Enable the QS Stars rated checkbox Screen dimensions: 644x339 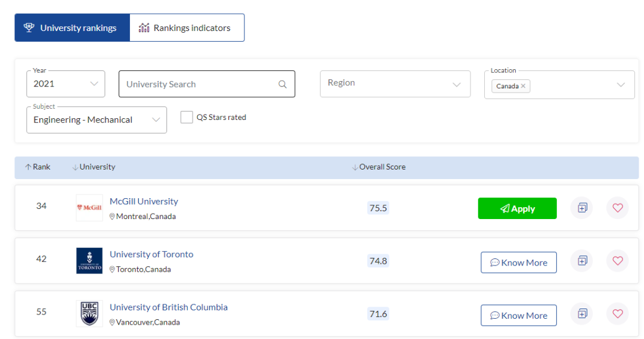[x=187, y=117]
